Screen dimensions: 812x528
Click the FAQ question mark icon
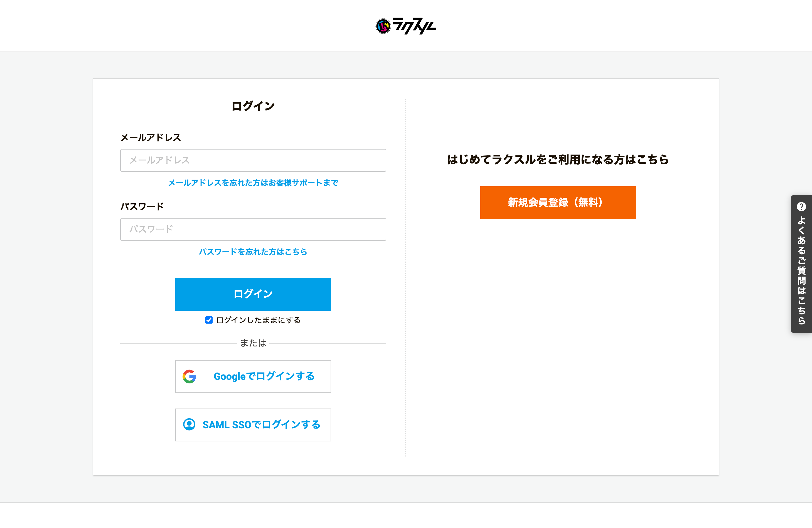pos(801,207)
